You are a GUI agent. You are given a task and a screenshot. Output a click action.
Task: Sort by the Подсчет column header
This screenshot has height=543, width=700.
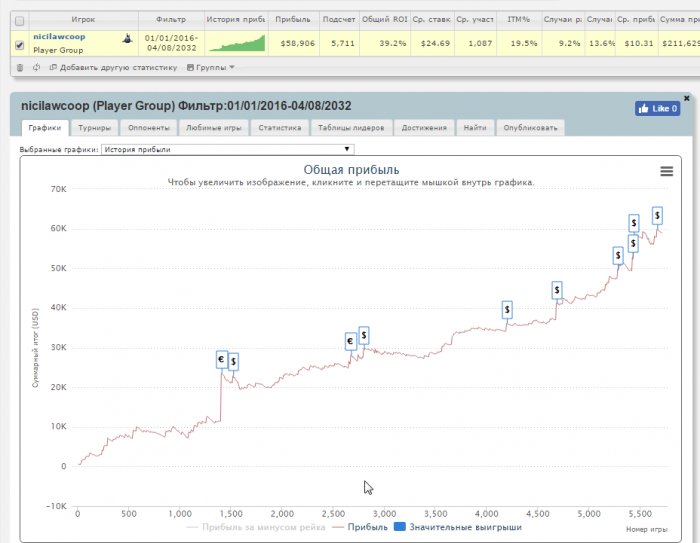coord(339,20)
